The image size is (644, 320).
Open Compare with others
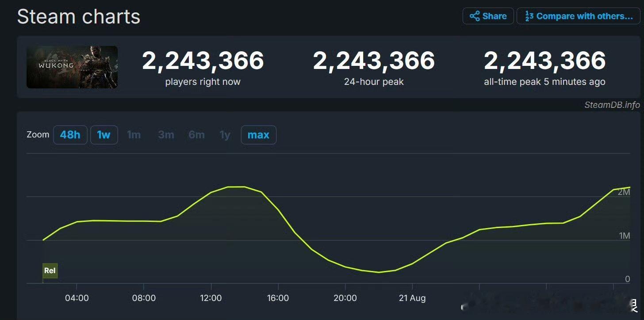pos(579,16)
